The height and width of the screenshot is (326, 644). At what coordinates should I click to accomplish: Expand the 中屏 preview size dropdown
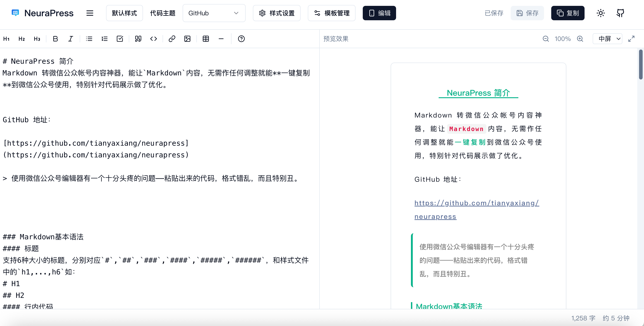pos(608,39)
